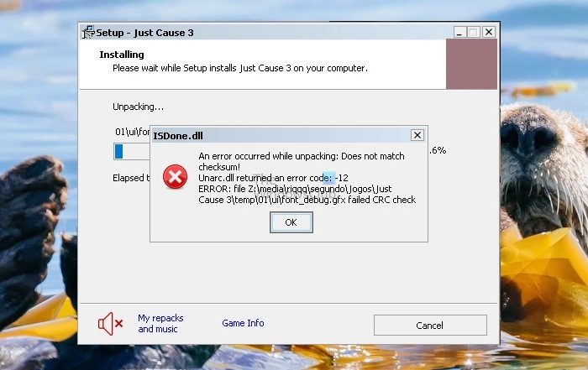Click the setup installer icon in title bar
This screenshot has width=588, height=370.
pos(88,32)
